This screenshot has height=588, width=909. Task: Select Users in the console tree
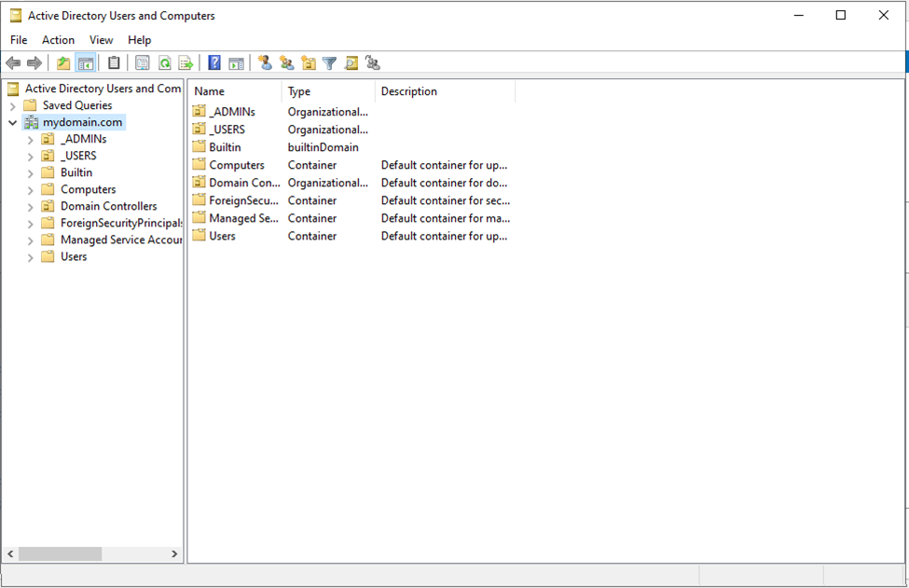coord(74,256)
